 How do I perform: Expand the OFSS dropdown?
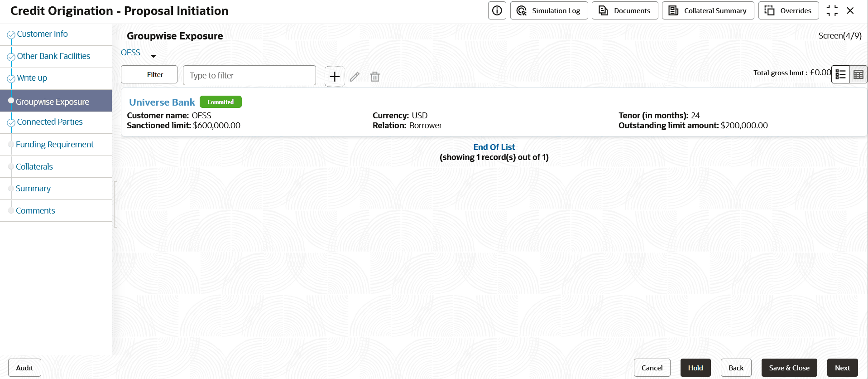pyautogui.click(x=153, y=56)
